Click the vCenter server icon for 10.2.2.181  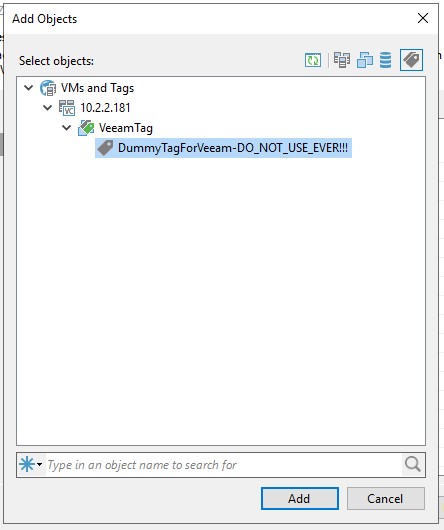tap(67, 108)
